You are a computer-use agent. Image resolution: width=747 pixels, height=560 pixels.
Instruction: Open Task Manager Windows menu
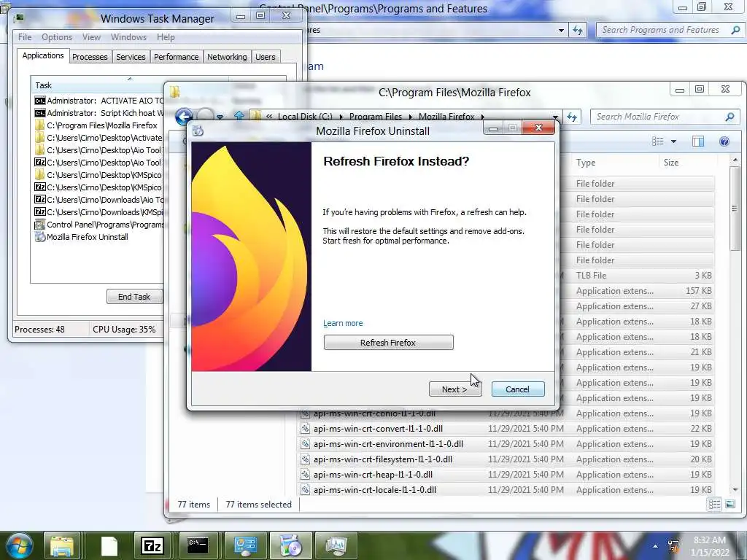pos(128,37)
